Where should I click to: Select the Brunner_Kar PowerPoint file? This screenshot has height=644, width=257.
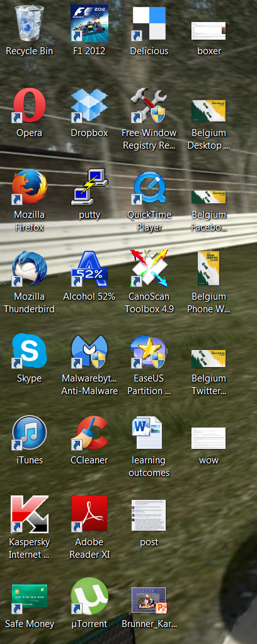[149, 601]
